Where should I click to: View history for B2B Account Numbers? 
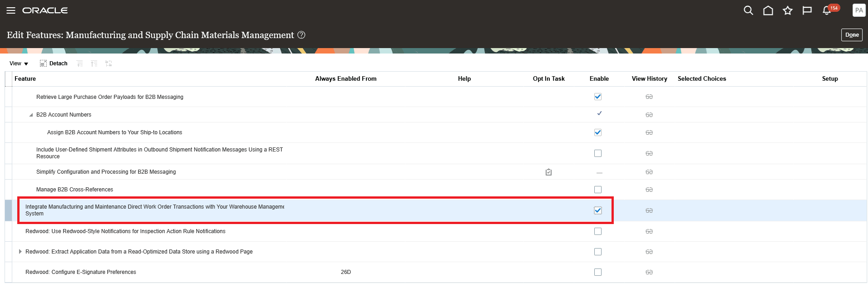click(649, 115)
